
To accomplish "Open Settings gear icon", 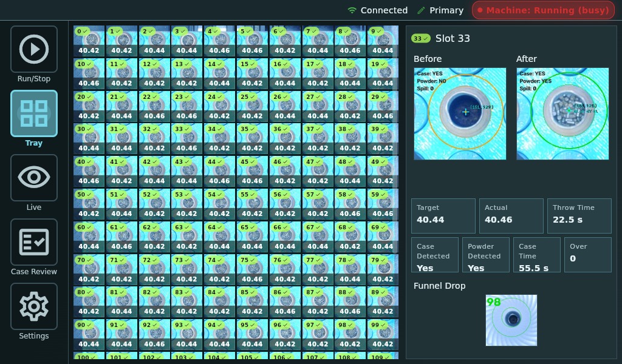I will tap(34, 306).
